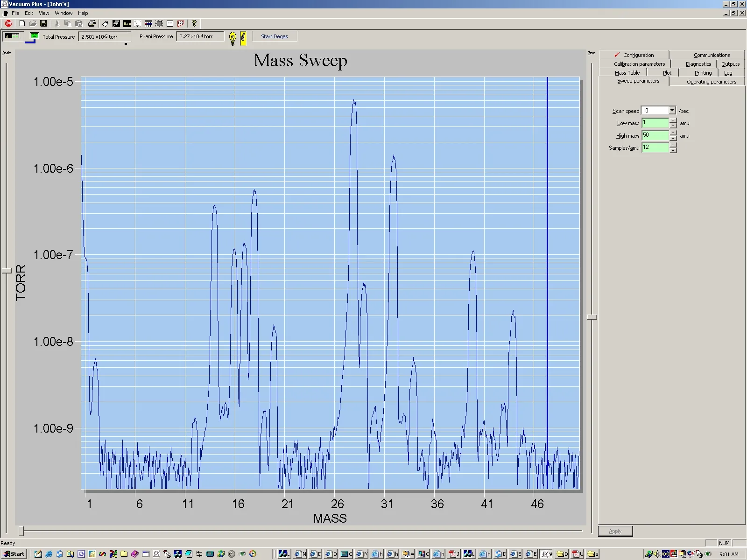Select the Plot tab
Viewport: 747px width, 560px height.
click(663, 73)
